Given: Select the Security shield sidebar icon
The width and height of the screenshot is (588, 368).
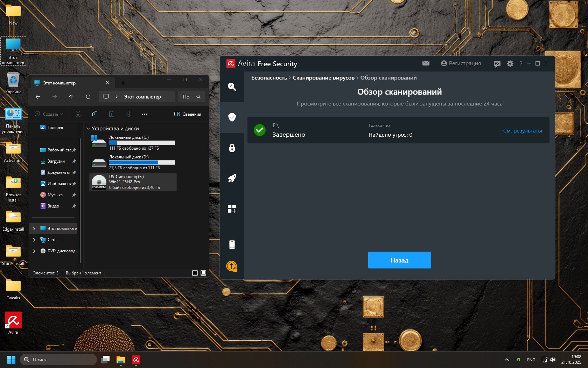Looking at the screenshot, I should 232,117.
